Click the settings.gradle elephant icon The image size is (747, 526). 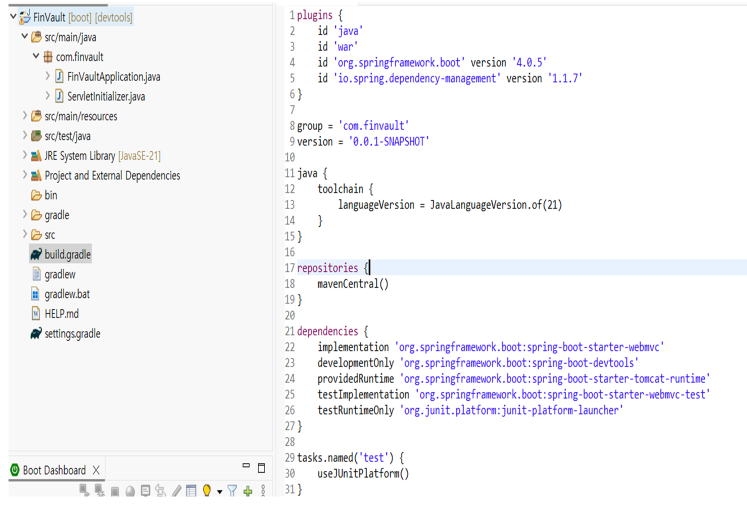click(36, 334)
